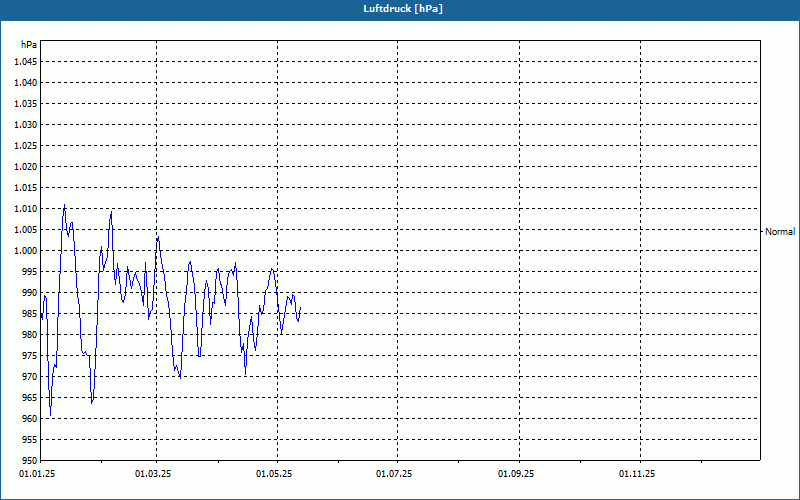800x500 pixels.
Task: Select the 980 y-axis label
Action: [30, 335]
